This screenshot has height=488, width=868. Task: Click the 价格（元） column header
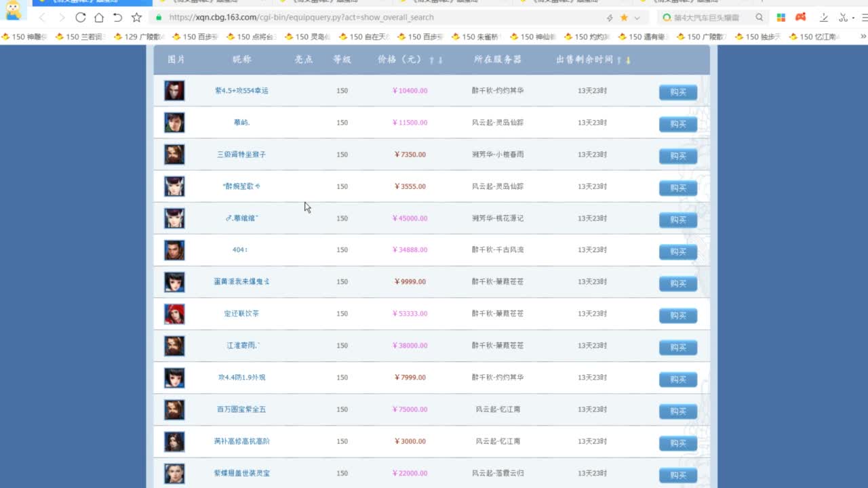pyautogui.click(x=401, y=60)
